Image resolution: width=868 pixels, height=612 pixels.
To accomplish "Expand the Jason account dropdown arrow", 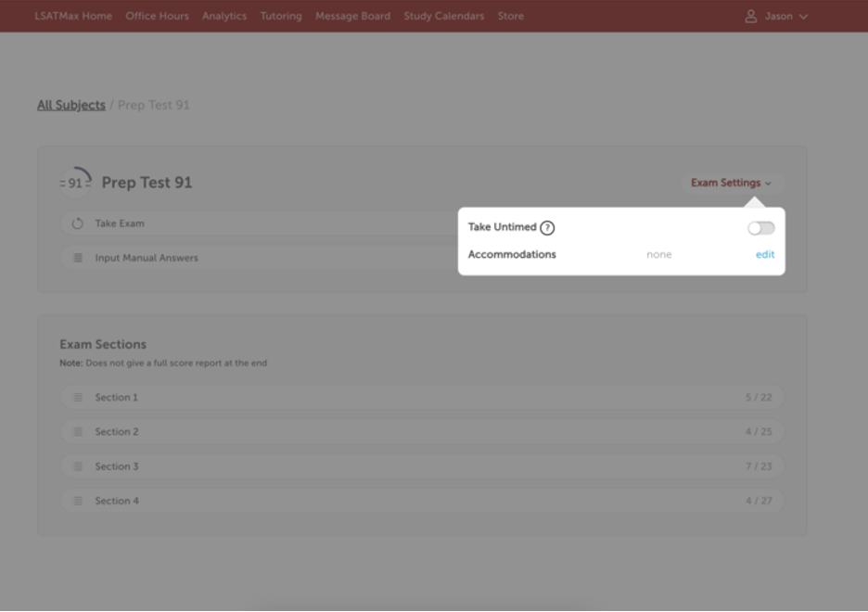I will 803,17.
